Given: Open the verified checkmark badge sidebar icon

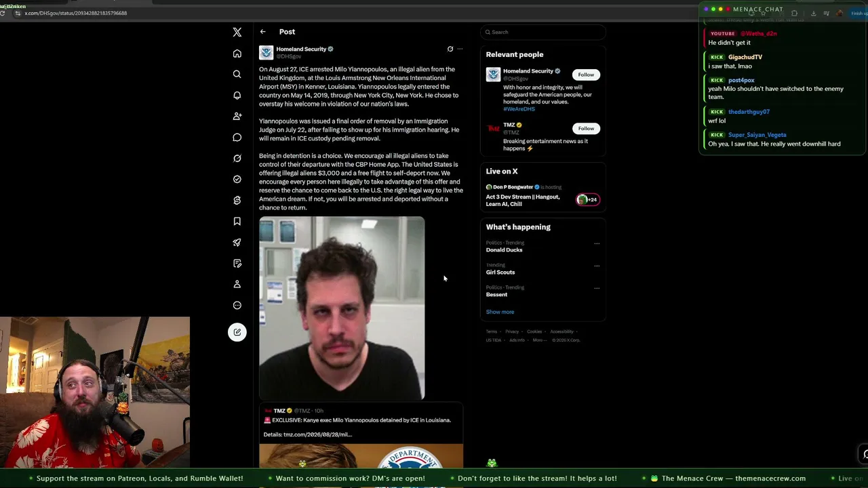Looking at the screenshot, I should (237, 180).
